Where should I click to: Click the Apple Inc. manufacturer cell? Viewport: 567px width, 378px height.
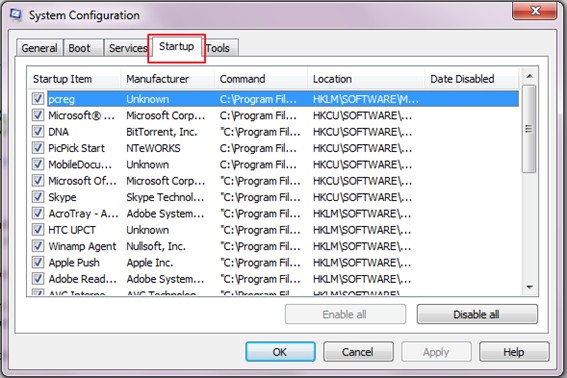tap(150, 263)
